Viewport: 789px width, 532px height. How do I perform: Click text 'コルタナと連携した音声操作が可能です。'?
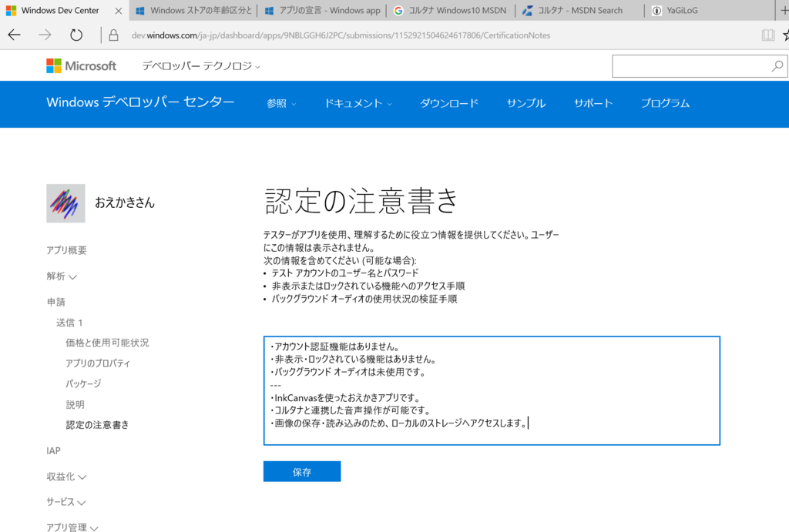pos(351,410)
